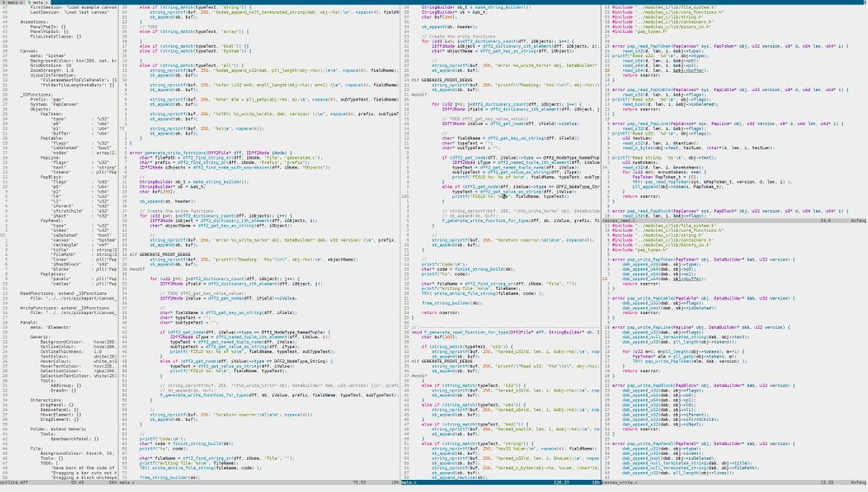
Task: Click the PapCable: object heading
Action: tap(51, 138)
